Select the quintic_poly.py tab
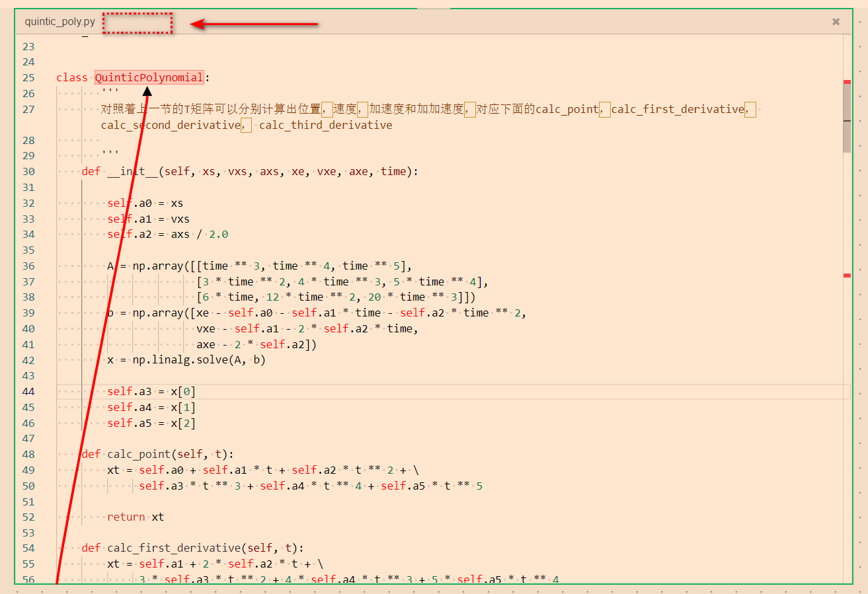Image resolution: width=868 pixels, height=594 pixels. coord(59,22)
